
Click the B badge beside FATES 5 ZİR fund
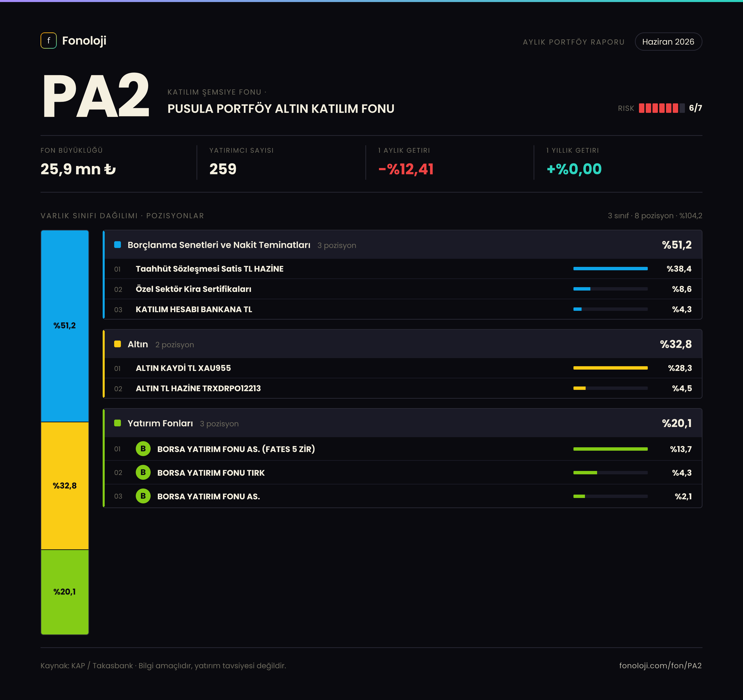click(x=143, y=449)
